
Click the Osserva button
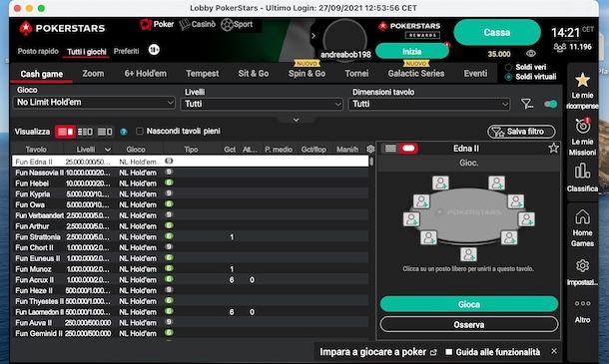tap(469, 325)
